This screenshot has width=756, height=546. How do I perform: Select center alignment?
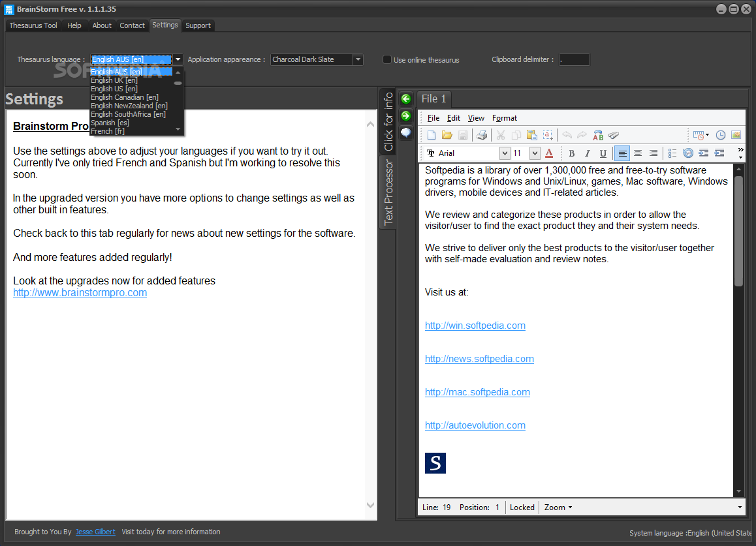coord(638,153)
